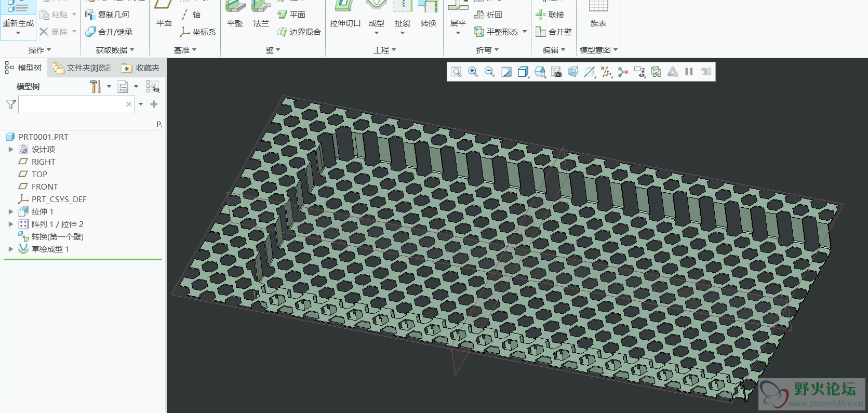
Task: Click the pause simulation icon
Action: tap(689, 72)
